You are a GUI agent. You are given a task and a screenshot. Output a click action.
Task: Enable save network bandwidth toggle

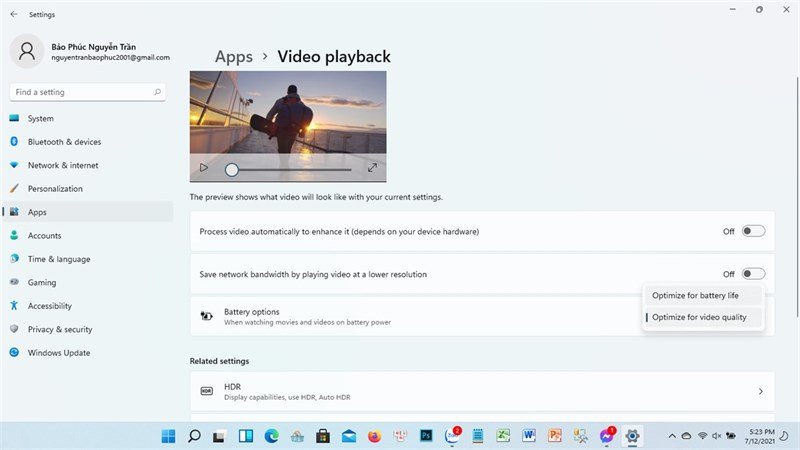click(753, 274)
